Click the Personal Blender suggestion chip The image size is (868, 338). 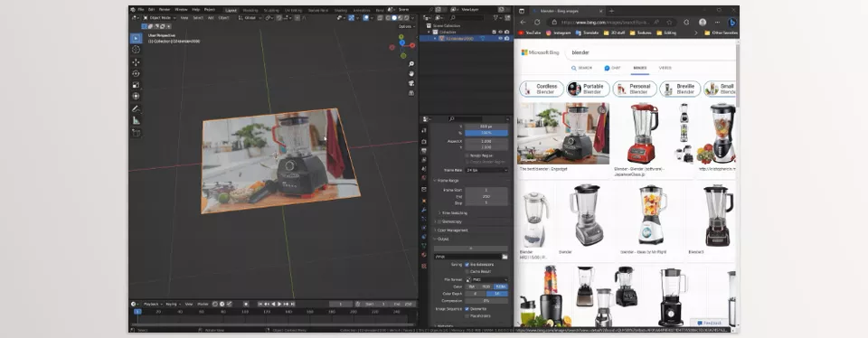(x=635, y=89)
